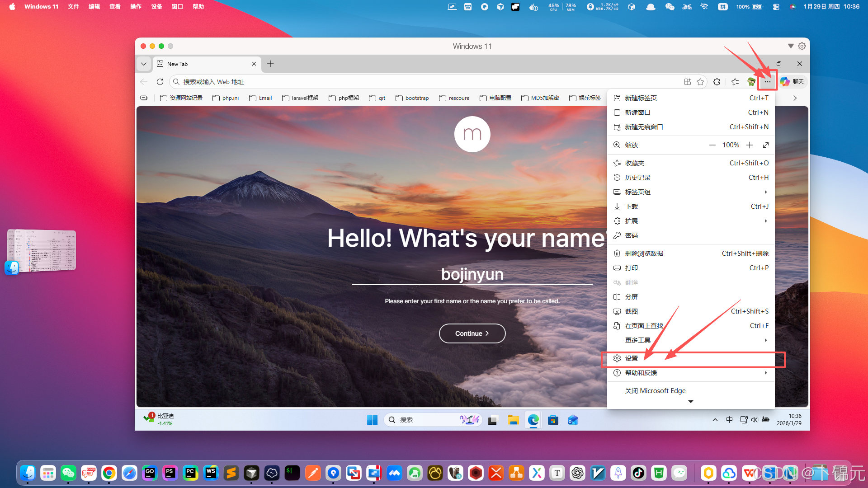Click the favorites star in address bar
Image resolution: width=868 pixels, height=488 pixels.
pyautogui.click(x=700, y=82)
